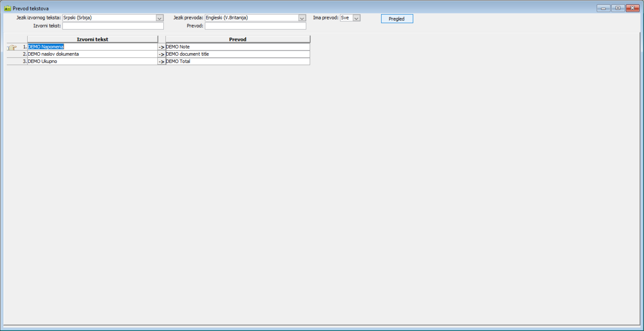Expand the Jezik prevoda dropdown arrow
Screen dimensions: 644x331
point(302,18)
